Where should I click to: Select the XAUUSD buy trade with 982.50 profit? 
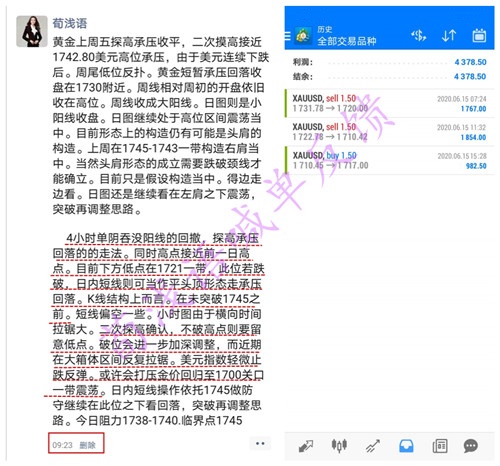(389, 160)
